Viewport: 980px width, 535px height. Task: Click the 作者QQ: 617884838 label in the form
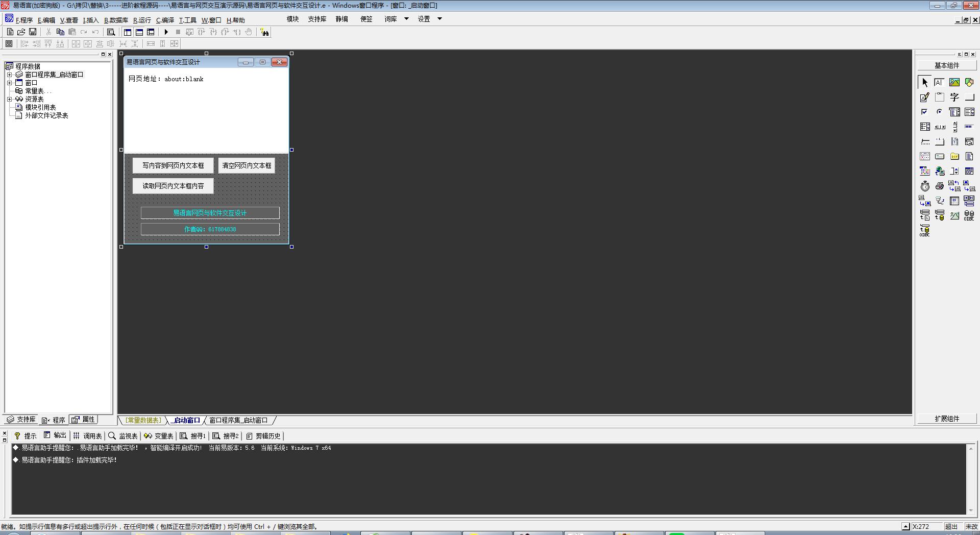coord(210,229)
